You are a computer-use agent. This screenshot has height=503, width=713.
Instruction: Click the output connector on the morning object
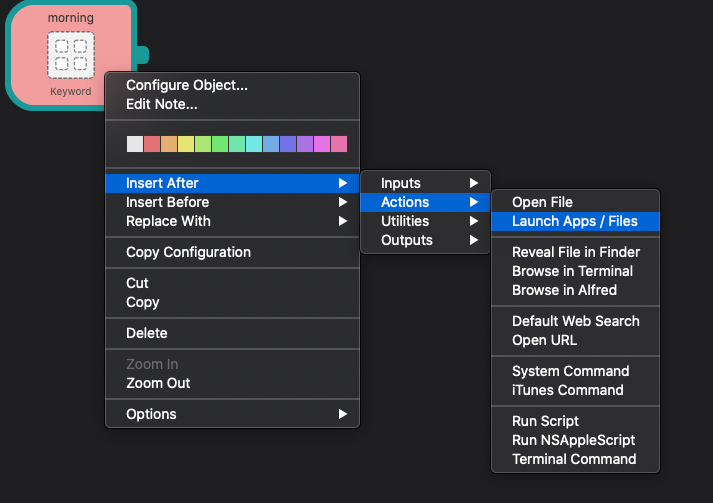coord(142,55)
